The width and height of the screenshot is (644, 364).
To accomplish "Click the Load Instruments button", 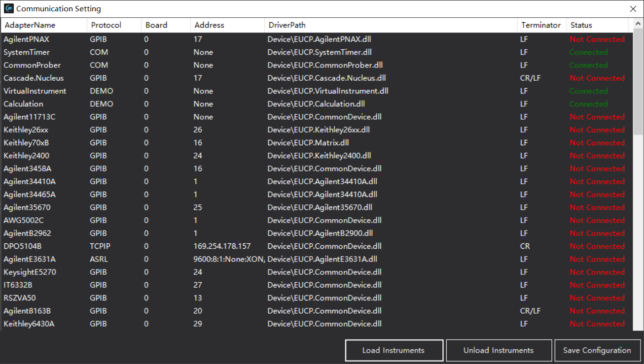I will [394, 350].
